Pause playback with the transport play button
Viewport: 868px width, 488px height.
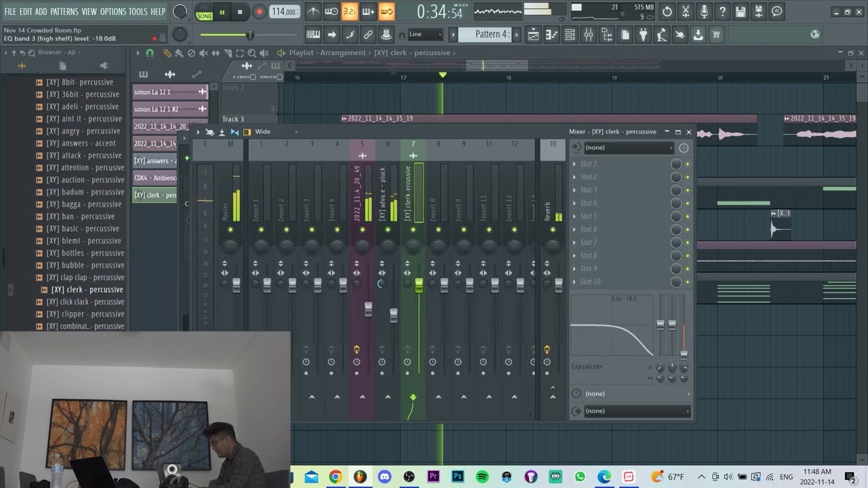(x=222, y=12)
